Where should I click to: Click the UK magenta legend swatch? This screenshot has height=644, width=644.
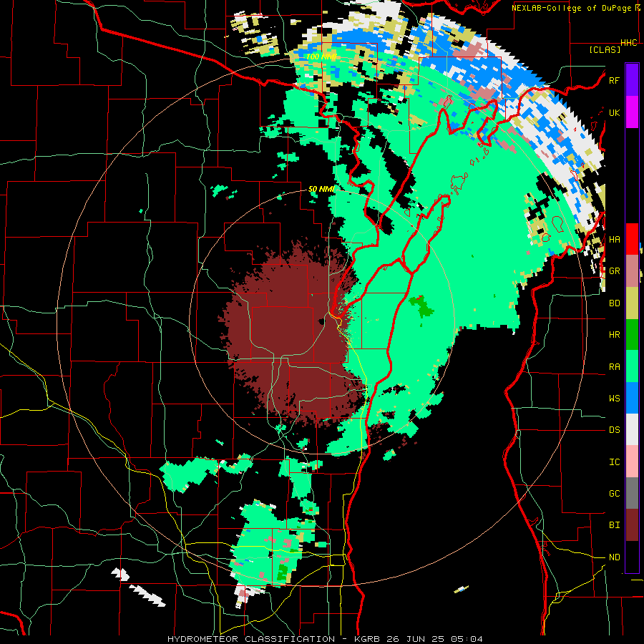coord(632,112)
